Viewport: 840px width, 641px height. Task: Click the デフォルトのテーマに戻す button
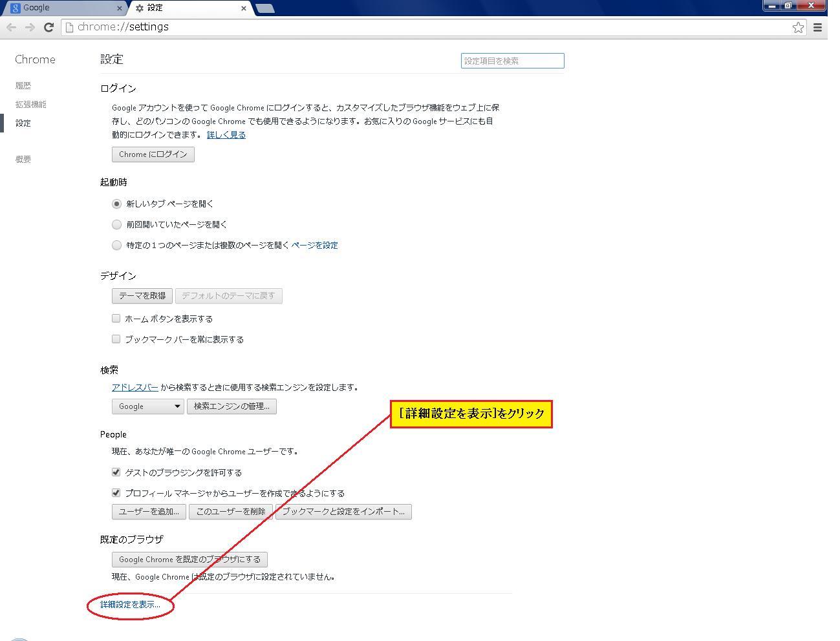click(229, 296)
